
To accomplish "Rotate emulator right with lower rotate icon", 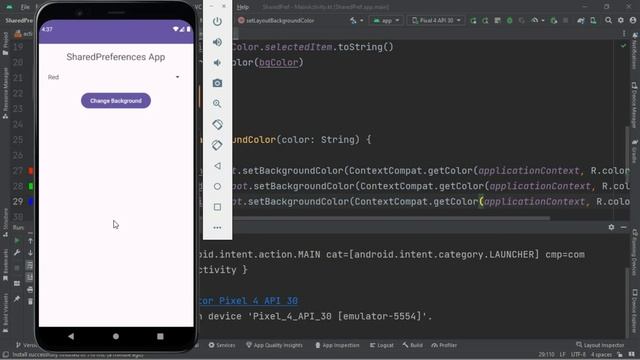I will click(x=217, y=145).
